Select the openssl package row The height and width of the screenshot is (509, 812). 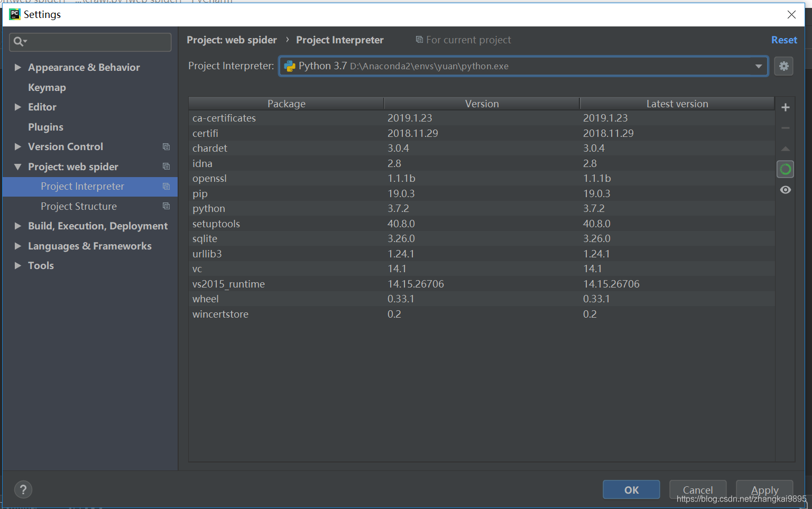coord(482,178)
